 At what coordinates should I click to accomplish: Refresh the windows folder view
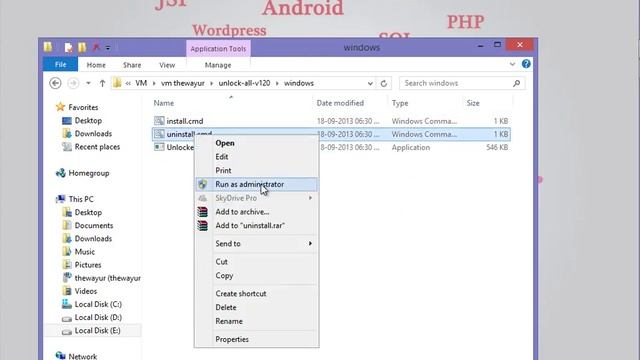pos(384,83)
